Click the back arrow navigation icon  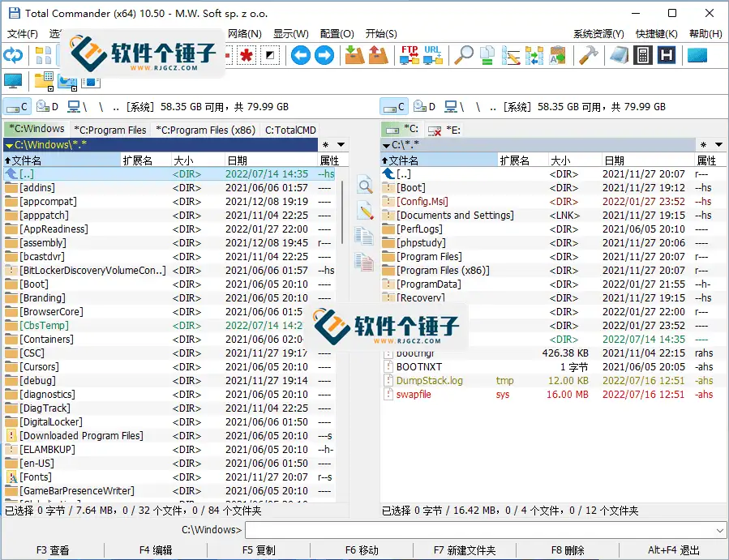click(300, 55)
